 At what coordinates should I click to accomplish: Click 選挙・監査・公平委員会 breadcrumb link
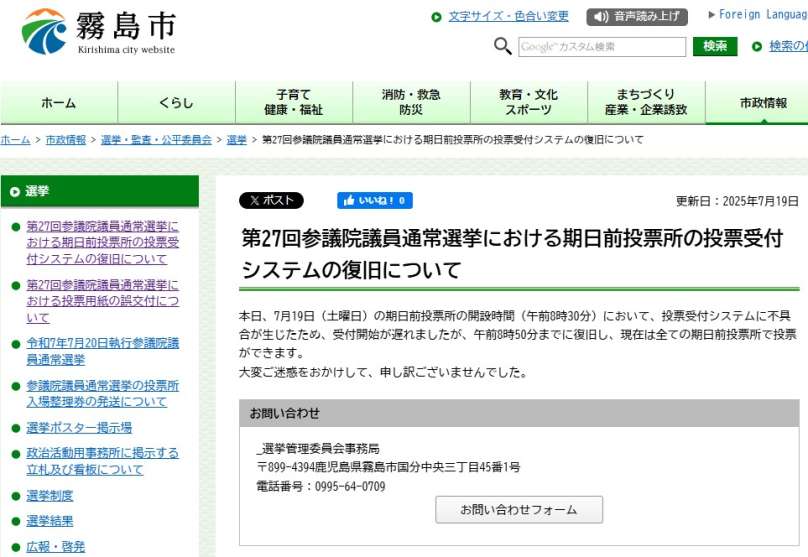point(156,140)
